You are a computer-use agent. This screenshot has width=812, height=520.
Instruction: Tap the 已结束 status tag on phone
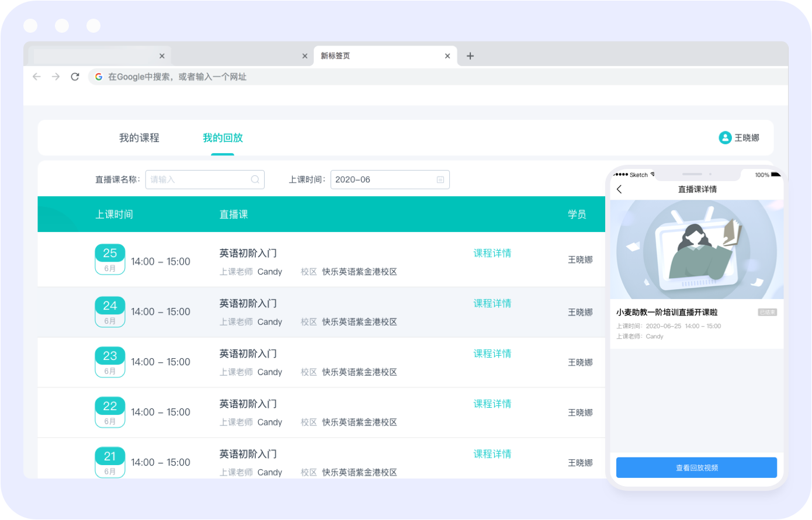(x=767, y=312)
